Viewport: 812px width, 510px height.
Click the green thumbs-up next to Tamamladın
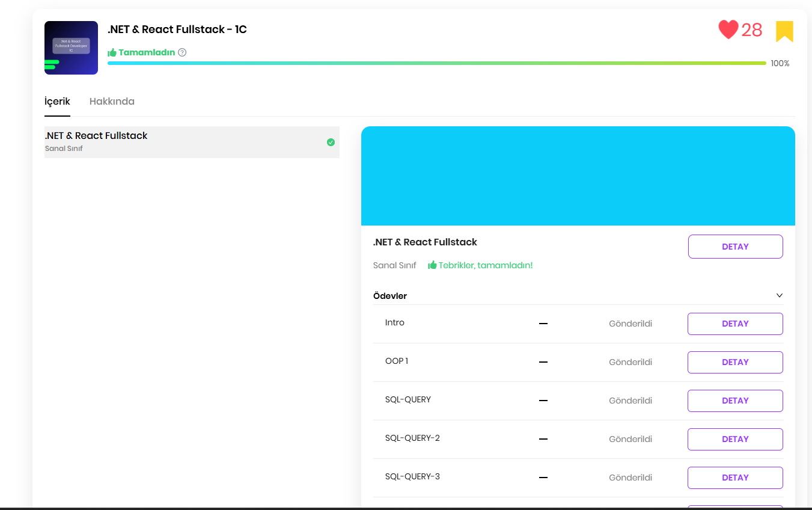click(112, 52)
